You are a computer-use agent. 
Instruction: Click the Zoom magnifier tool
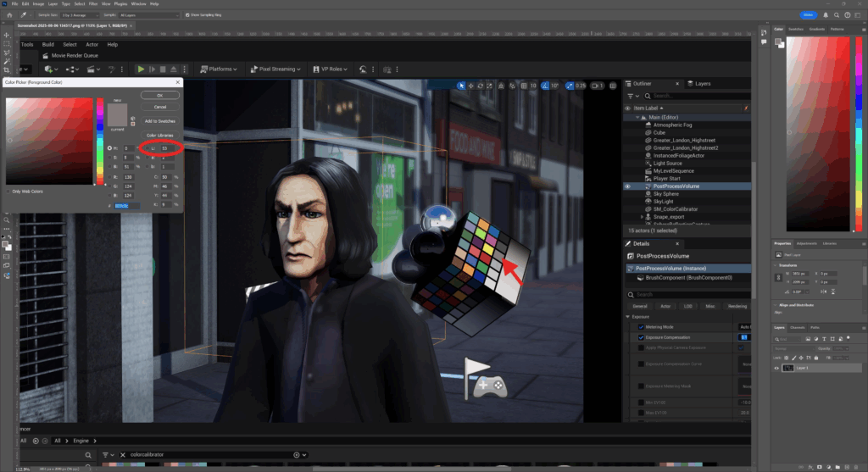6,219
